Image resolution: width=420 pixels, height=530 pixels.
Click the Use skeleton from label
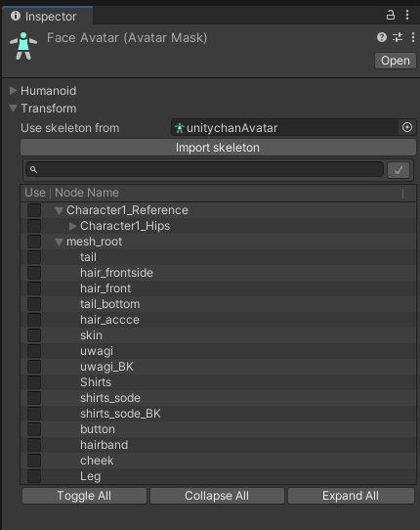tap(70, 128)
